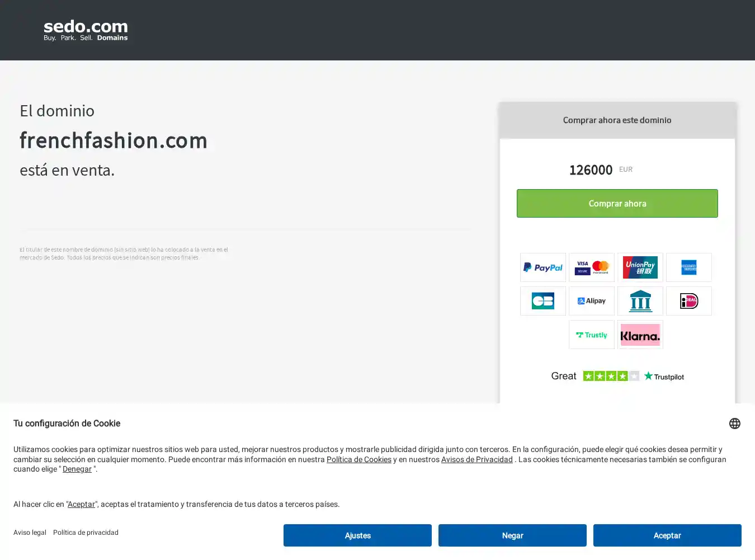
Task: Click Aceptar to accept cookies
Action: click(x=667, y=535)
